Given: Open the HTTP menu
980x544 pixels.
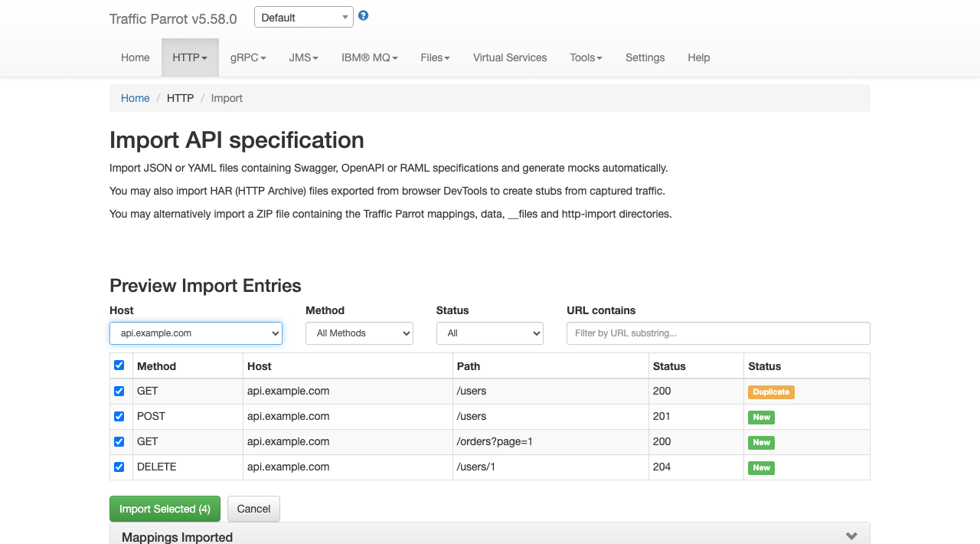Looking at the screenshot, I should click(190, 57).
